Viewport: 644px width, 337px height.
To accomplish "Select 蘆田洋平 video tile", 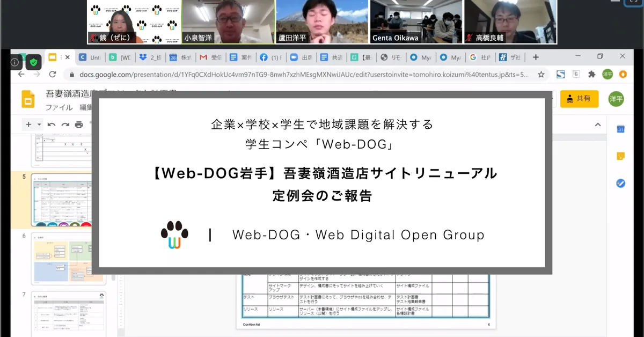I will click(x=322, y=21).
